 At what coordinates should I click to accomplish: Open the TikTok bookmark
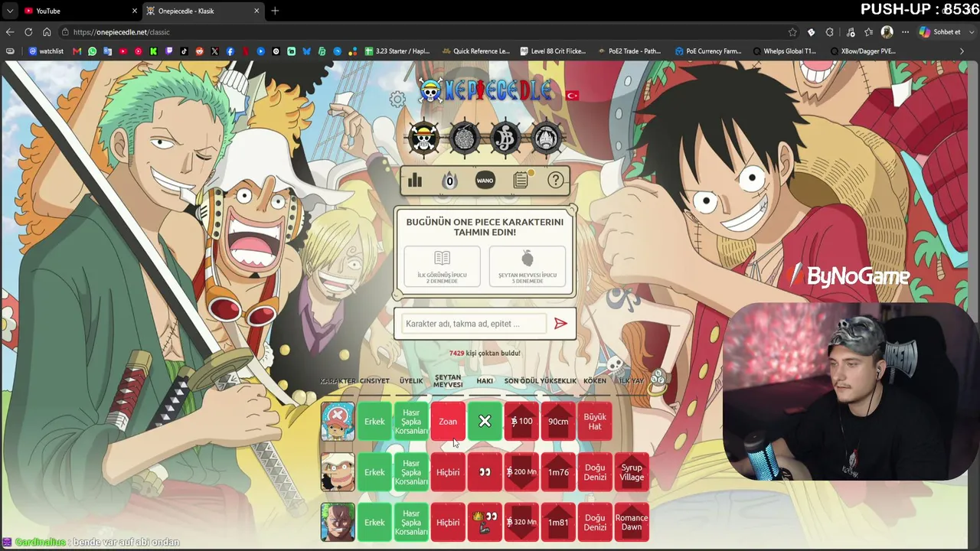tap(184, 51)
